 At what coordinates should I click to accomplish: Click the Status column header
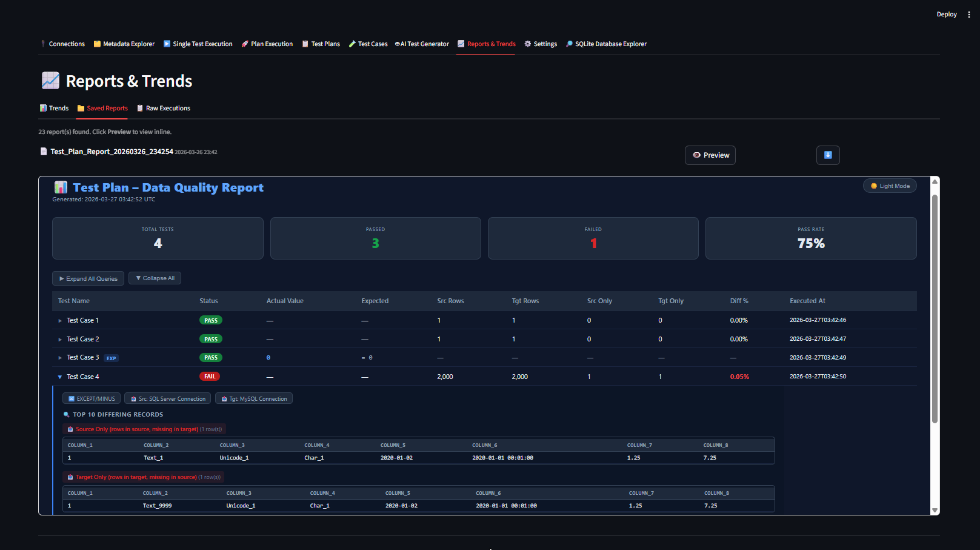pyautogui.click(x=208, y=301)
